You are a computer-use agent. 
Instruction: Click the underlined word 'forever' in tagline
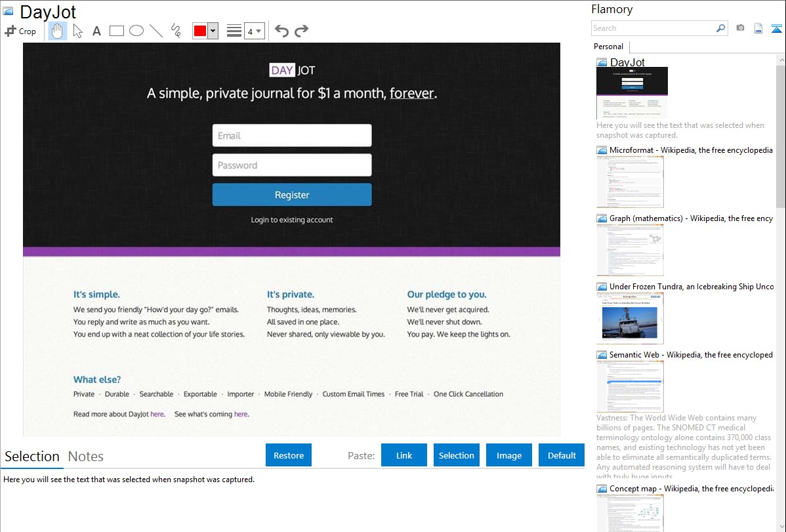click(x=412, y=93)
